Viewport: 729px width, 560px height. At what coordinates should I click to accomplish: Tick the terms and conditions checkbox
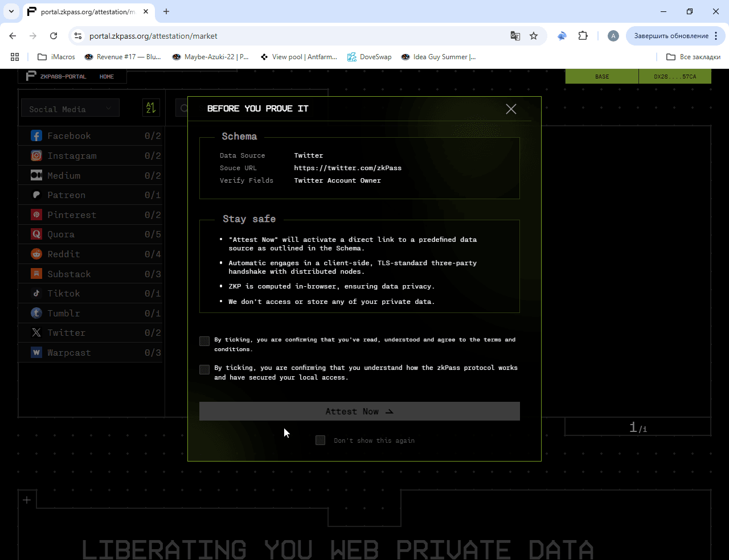204,341
